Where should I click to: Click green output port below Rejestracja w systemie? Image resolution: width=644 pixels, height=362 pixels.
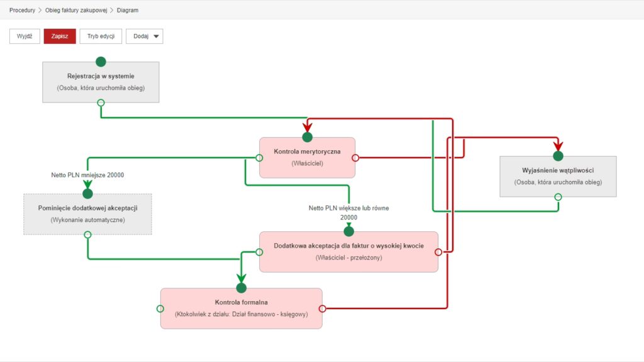pos(101,102)
